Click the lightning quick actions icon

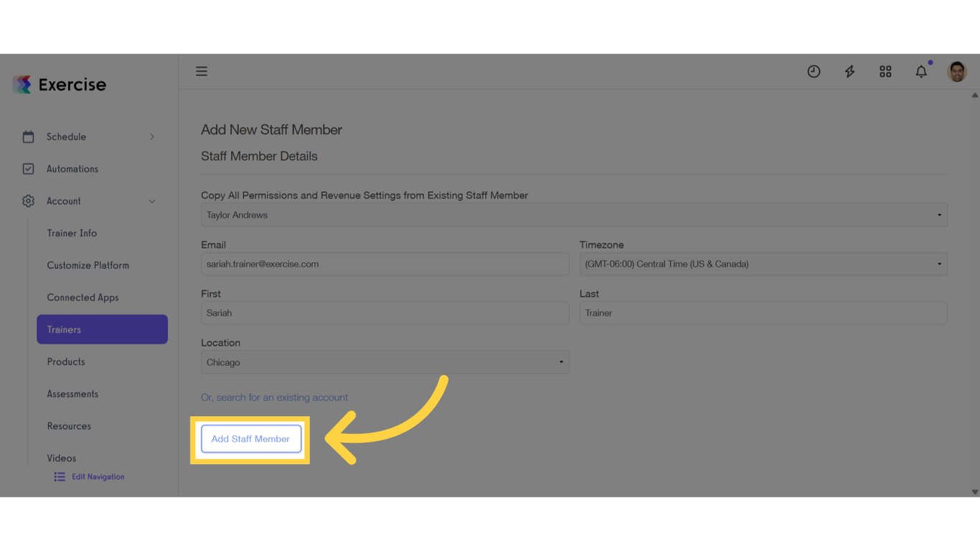tap(849, 71)
